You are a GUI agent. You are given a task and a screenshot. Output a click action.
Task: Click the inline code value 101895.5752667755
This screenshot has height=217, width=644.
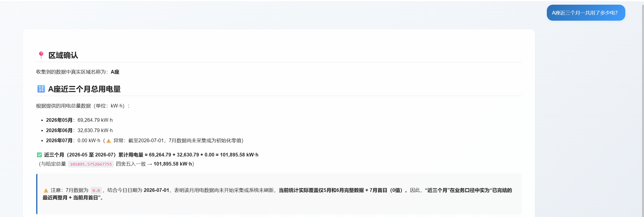click(91, 164)
